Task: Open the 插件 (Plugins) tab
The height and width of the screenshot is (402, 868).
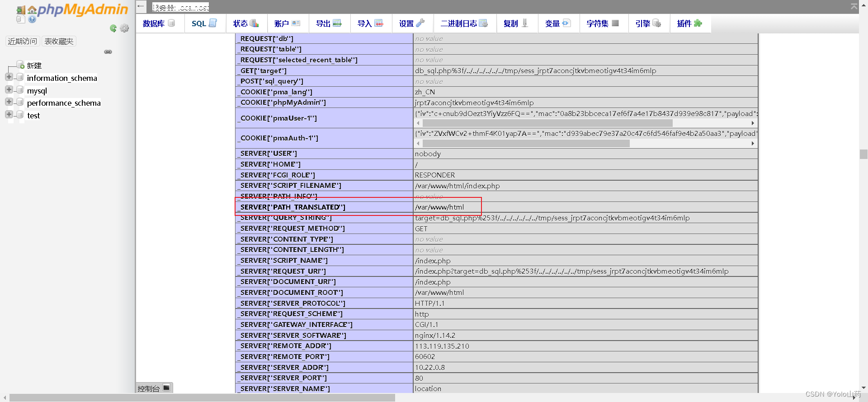Action: [691, 23]
